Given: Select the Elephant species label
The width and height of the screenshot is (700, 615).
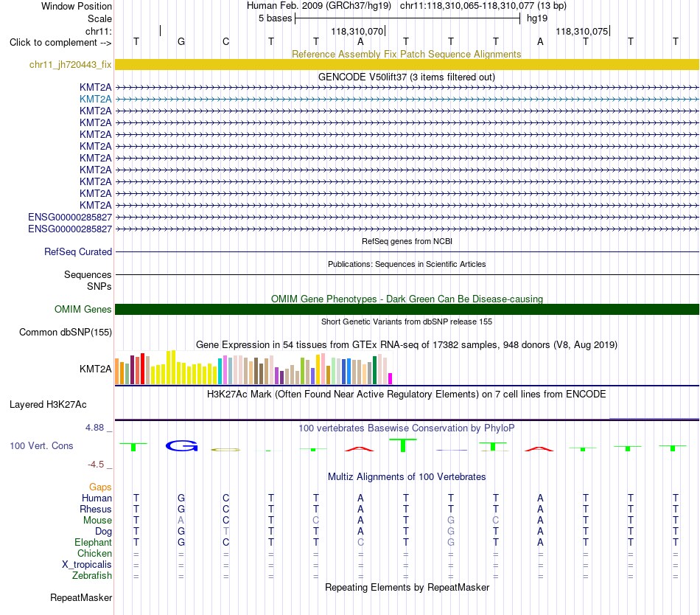Looking at the screenshot, I should 93,542.
